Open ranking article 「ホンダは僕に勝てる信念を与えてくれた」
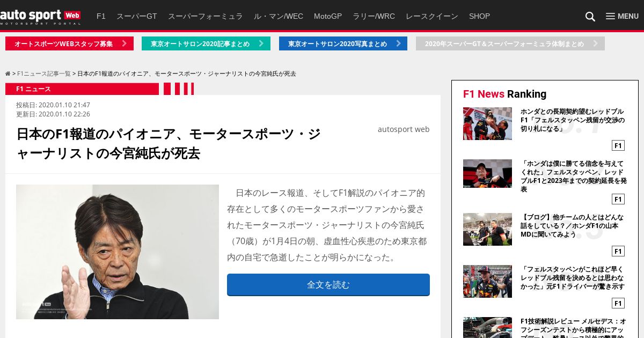Viewport: 644px width, 338px height. pos(574,176)
